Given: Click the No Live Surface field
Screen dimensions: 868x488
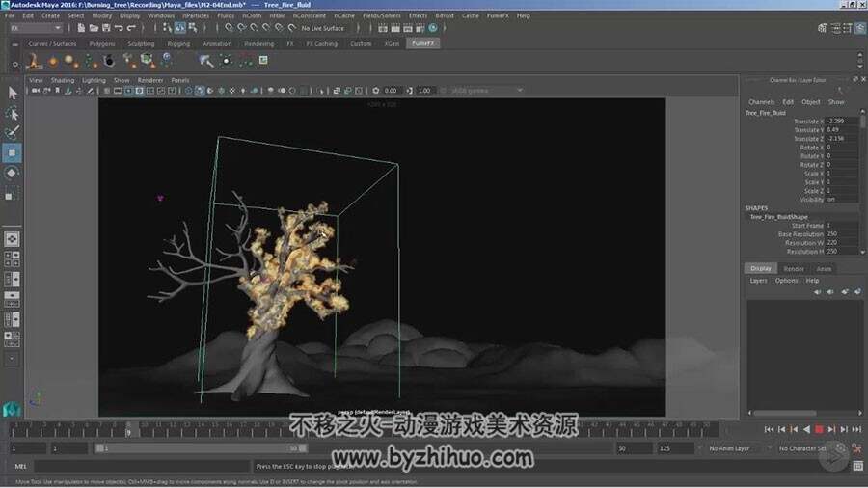Looking at the screenshot, I should coord(323,28).
